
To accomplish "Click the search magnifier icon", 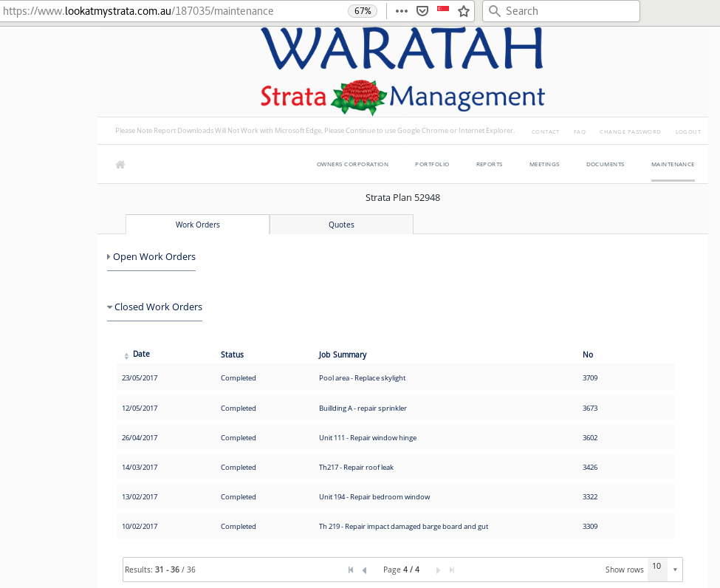I will (x=495, y=11).
